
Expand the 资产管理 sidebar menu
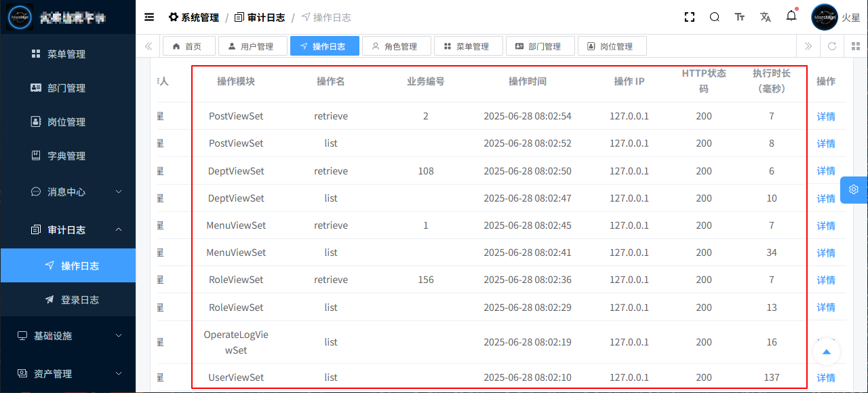click(x=68, y=374)
